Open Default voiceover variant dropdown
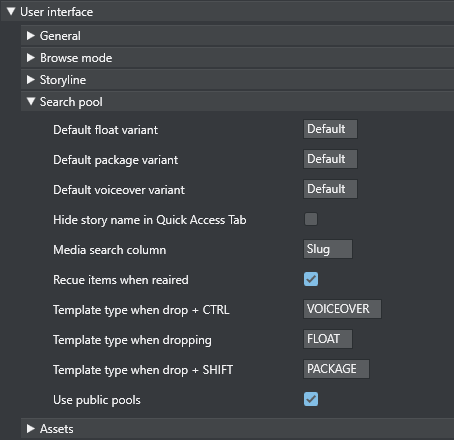This screenshot has width=454, height=440. 330,189
